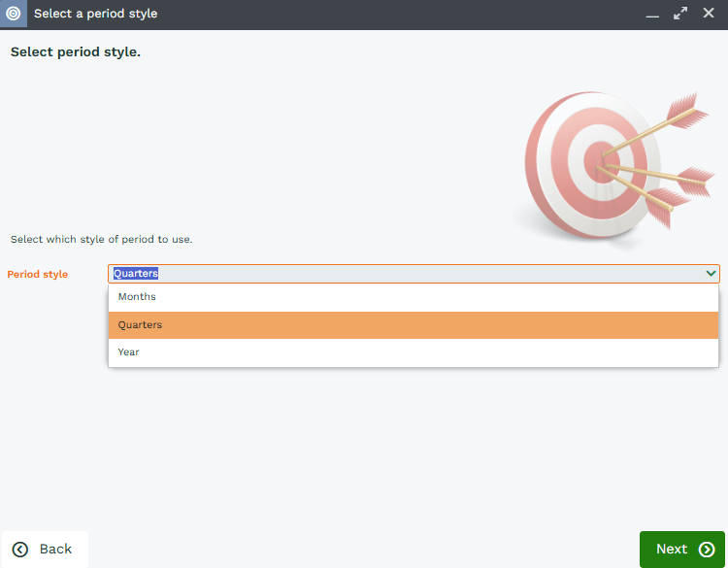Click the 'Select which style of period' description
Screen dimensions: 728x568
pyautogui.click(x=102, y=239)
